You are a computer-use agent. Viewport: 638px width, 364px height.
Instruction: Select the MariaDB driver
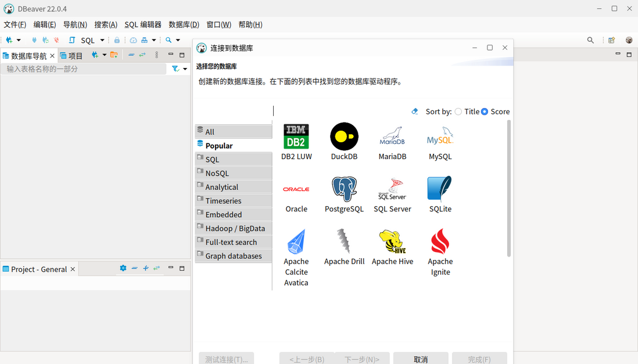coord(392,142)
